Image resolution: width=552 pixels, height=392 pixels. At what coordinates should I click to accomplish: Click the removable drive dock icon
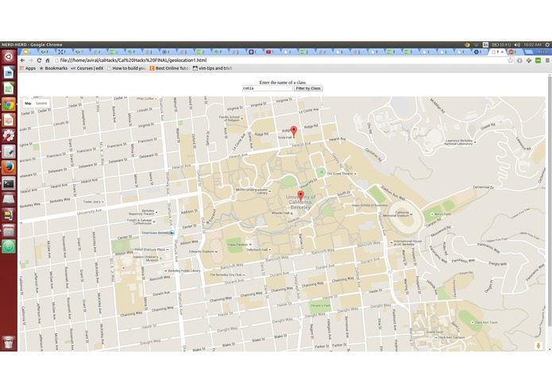[9, 199]
